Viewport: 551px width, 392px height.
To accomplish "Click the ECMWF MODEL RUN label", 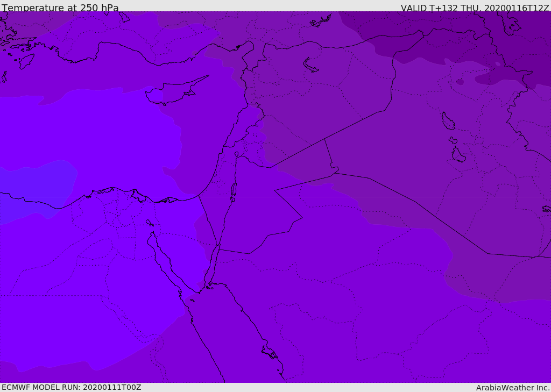I will [71, 387].
